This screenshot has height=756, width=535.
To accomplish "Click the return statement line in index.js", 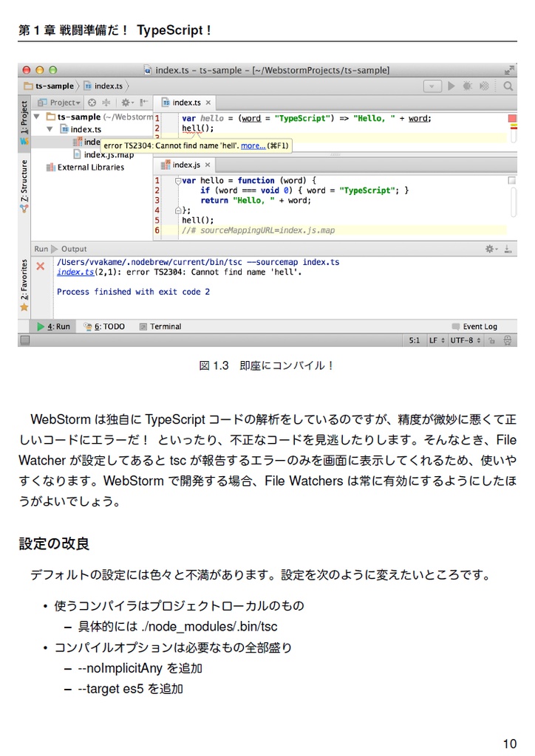I will pos(256,201).
